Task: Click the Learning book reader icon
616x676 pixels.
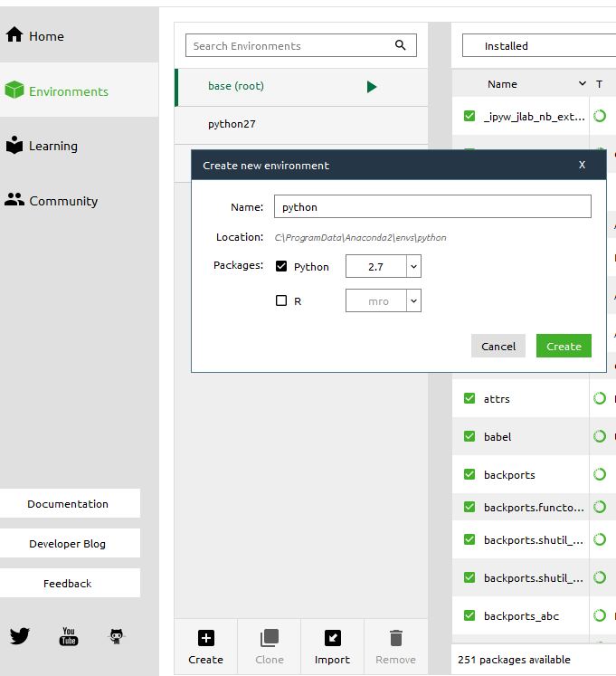Action: point(14,145)
